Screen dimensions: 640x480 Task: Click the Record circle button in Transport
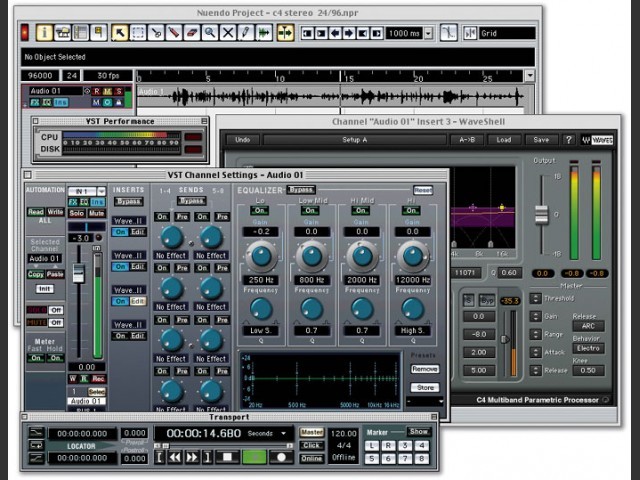[x=281, y=457]
